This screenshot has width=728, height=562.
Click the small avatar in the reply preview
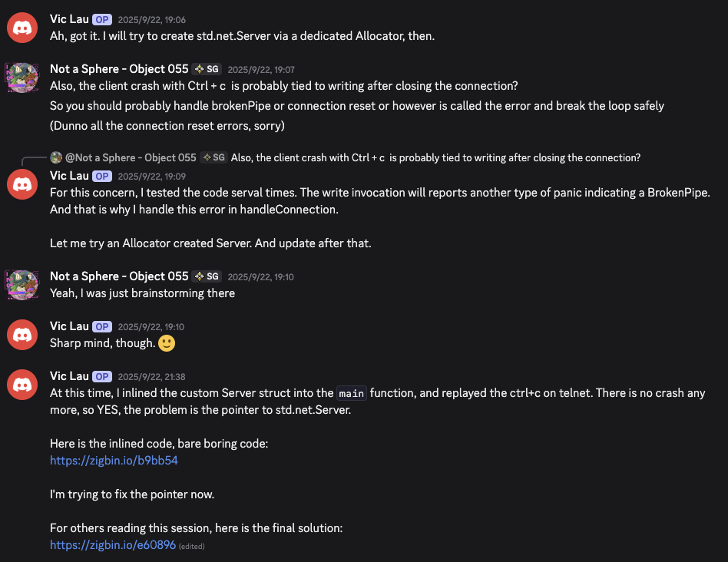(x=56, y=157)
